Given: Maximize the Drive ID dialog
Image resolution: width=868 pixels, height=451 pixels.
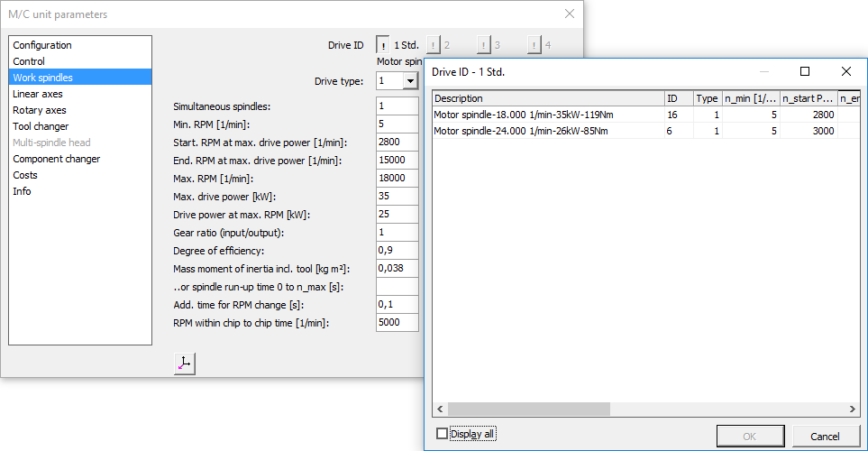Looking at the screenshot, I should (x=805, y=71).
